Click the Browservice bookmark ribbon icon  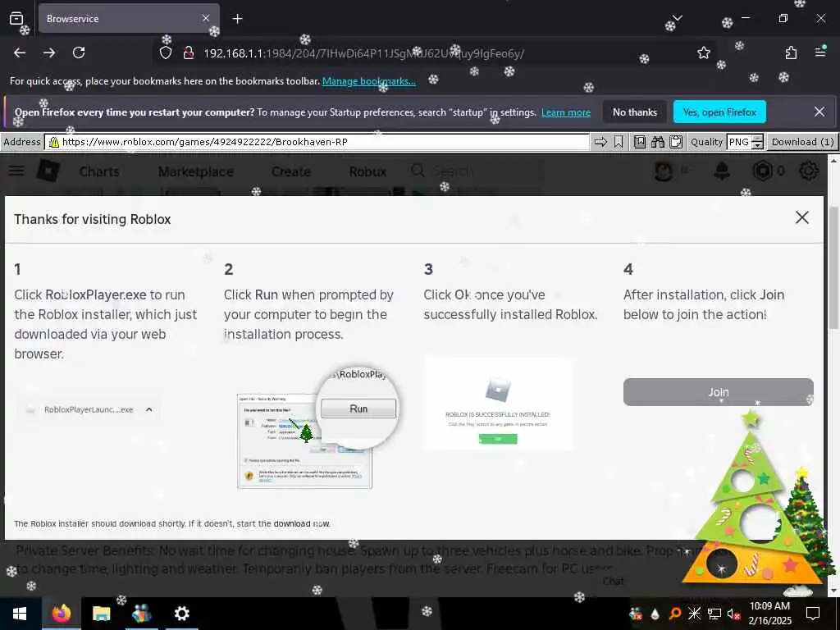(x=619, y=142)
